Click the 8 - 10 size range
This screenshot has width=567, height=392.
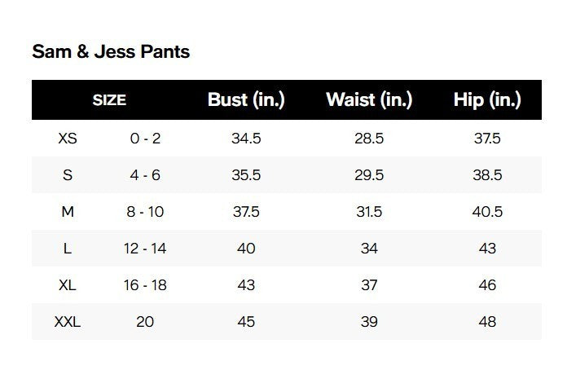(x=145, y=212)
